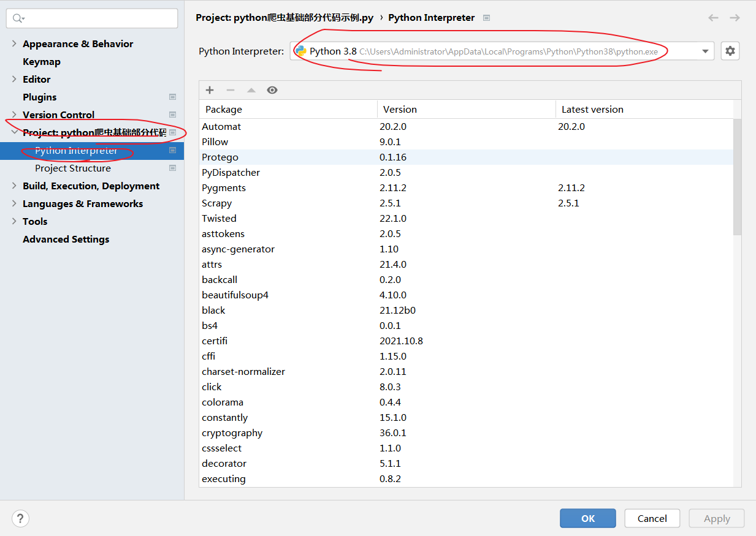The width and height of the screenshot is (756, 536).
Task: Select the PyDispatcher package row
Action: click(x=466, y=172)
